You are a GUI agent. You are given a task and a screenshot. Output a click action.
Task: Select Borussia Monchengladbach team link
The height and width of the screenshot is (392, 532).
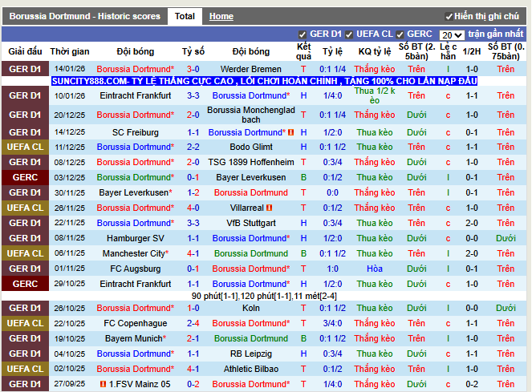click(250, 115)
